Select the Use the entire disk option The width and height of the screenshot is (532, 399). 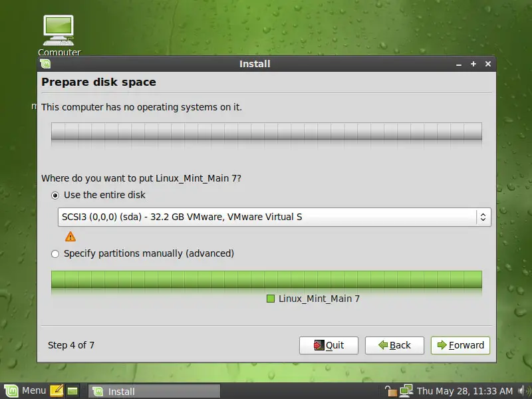click(x=98, y=195)
